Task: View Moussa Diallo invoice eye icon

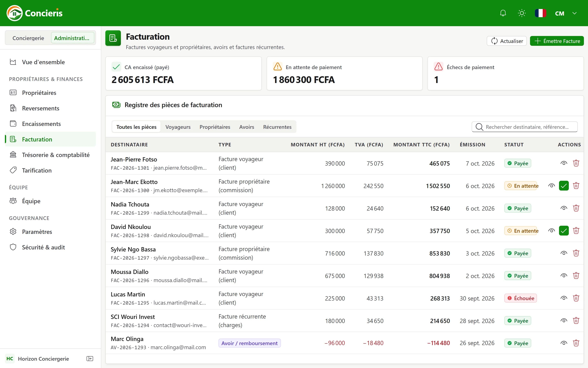Action: 564,276
